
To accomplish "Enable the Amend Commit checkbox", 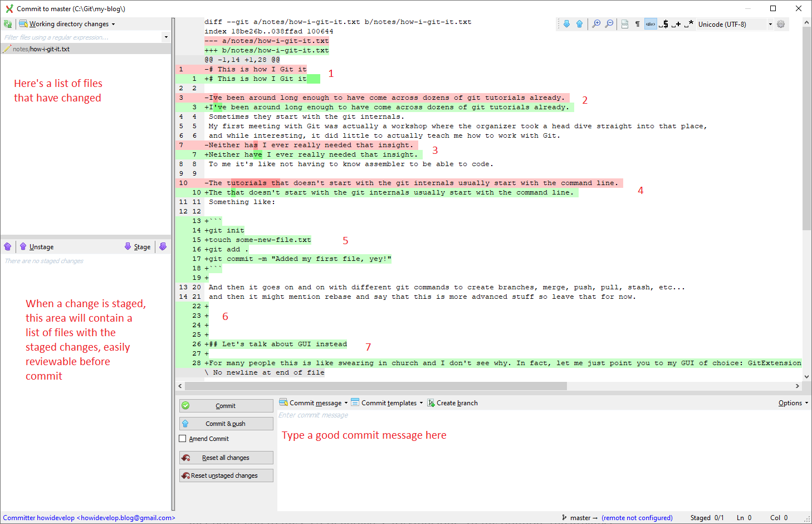I will click(183, 439).
